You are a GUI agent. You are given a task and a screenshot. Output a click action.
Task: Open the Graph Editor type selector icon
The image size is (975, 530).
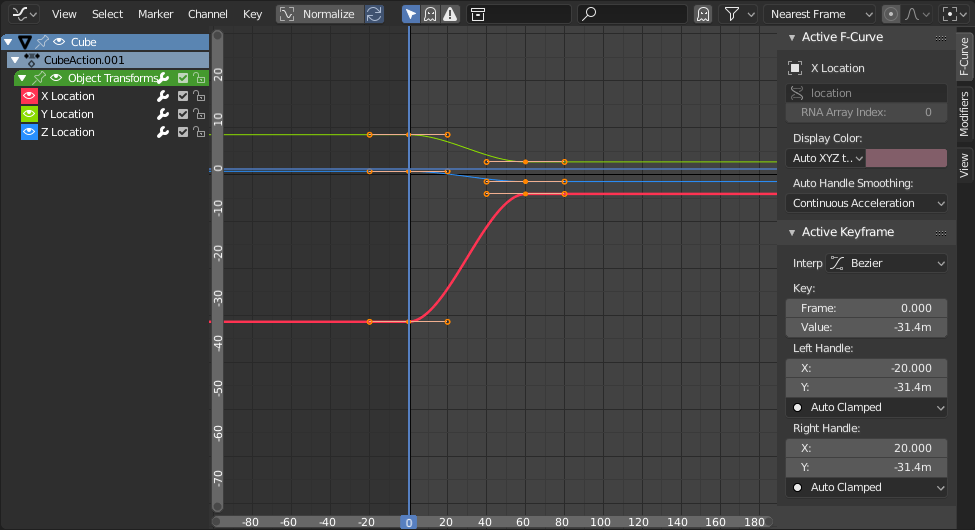pos(25,14)
